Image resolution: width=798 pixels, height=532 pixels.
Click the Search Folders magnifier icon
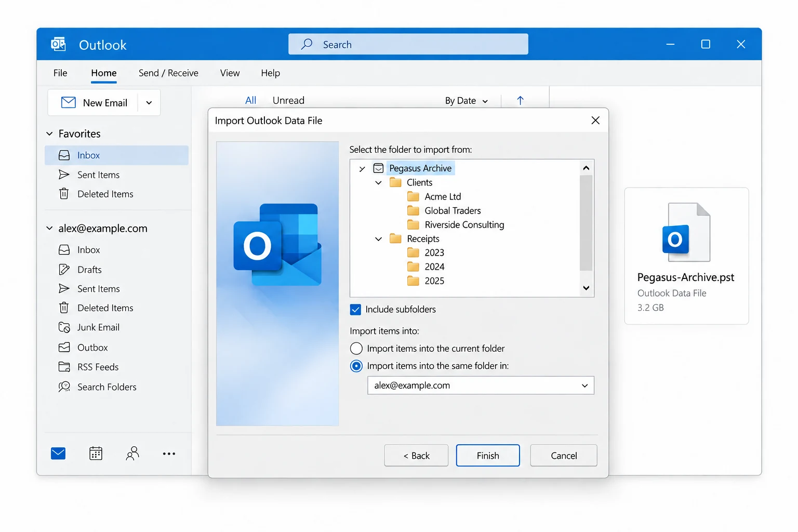64,387
